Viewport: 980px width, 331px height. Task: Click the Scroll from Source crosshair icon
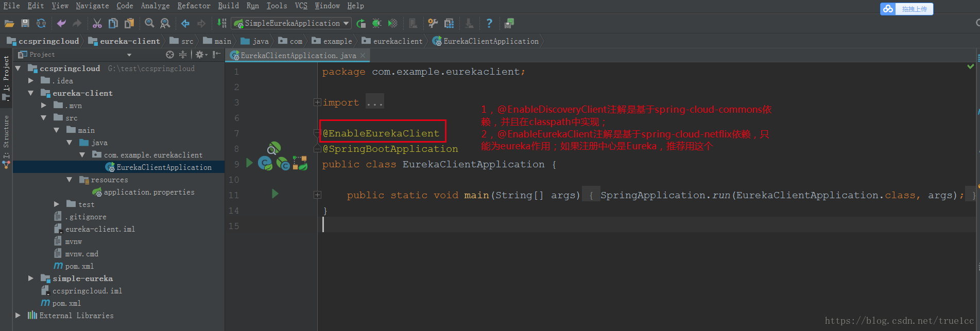pos(170,55)
